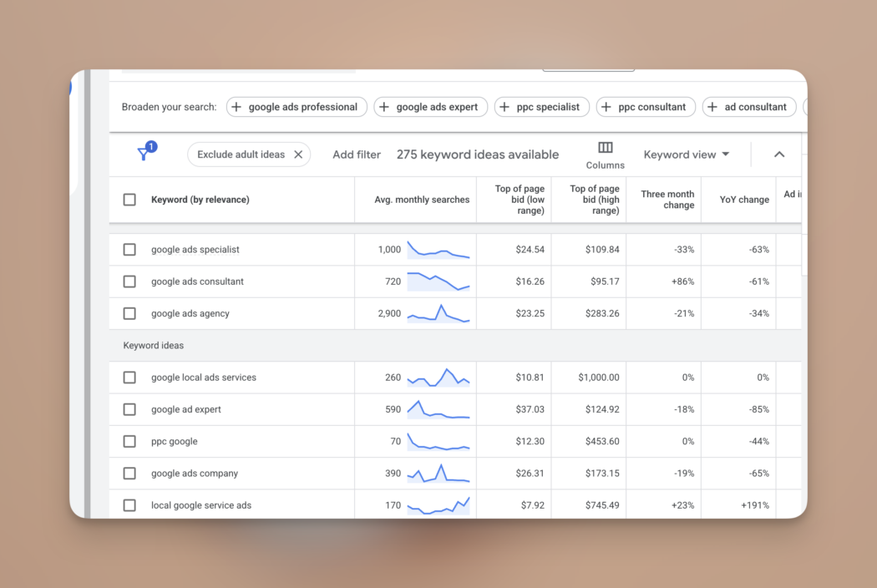Add ppc specialist plus icon
The image size is (877, 588).
(504, 107)
